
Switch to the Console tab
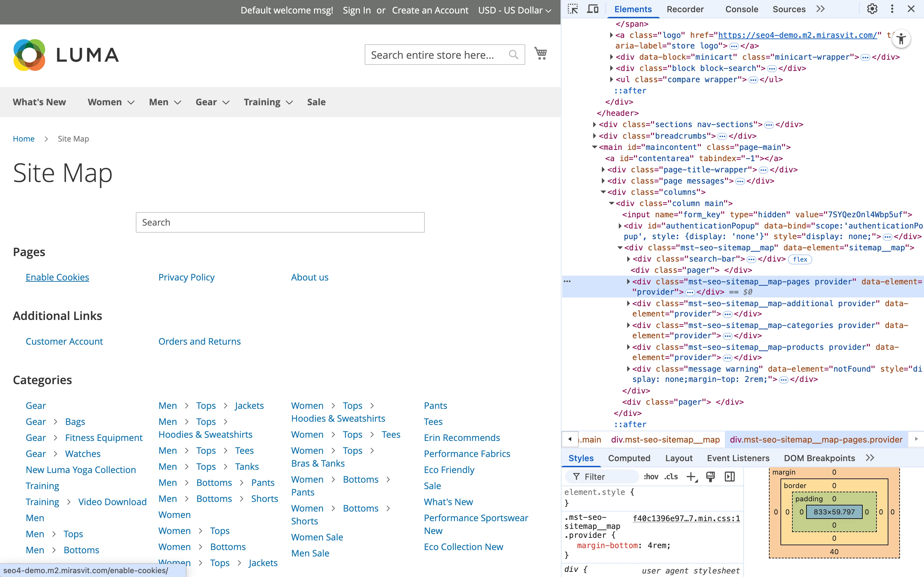741,9
